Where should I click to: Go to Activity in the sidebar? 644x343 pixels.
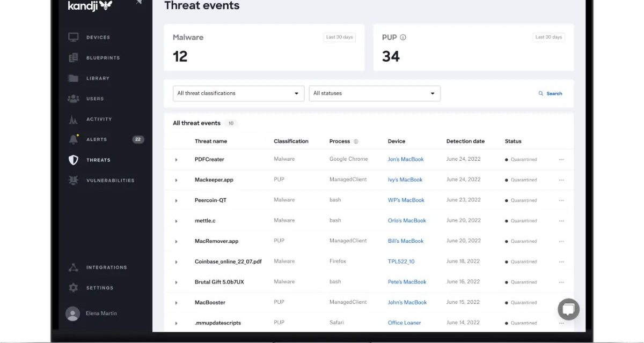pyautogui.click(x=99, y=120)
